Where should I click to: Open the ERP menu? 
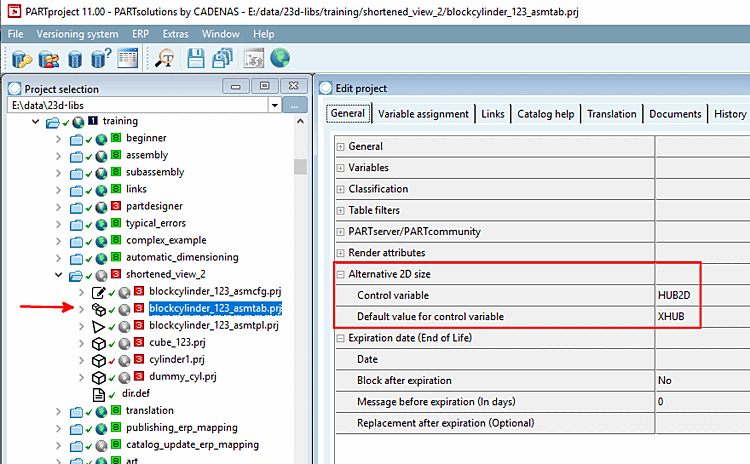pos(141,34)
